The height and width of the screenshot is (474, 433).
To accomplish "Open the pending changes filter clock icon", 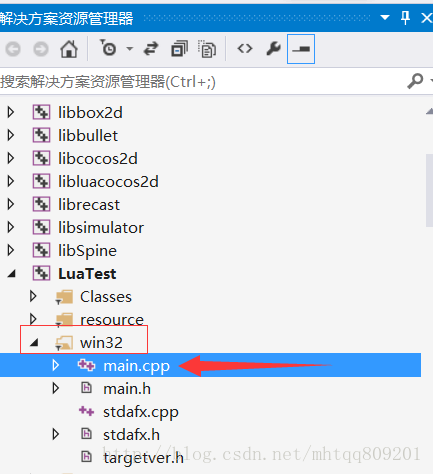I will [x=108, y=48].
